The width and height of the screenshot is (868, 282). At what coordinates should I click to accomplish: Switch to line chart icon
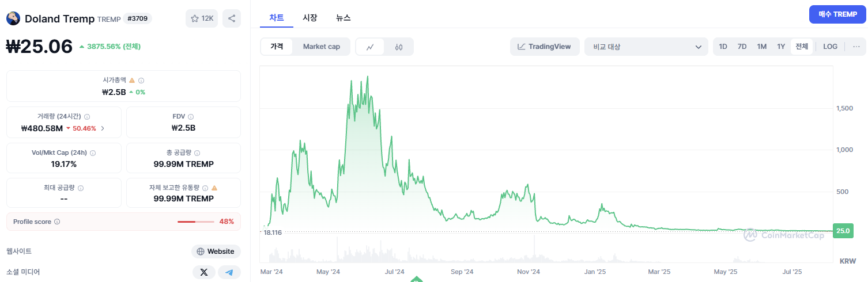pos(371,47)
